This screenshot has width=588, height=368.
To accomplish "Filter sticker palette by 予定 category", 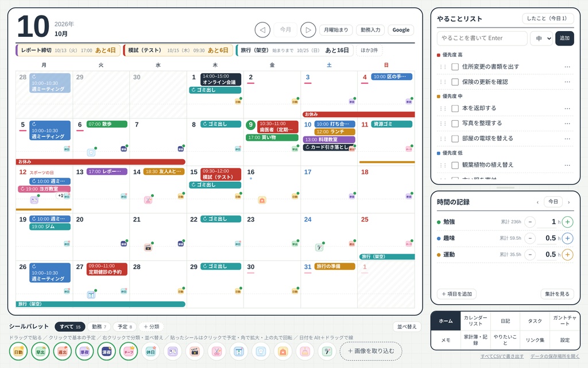I will 125,327.
